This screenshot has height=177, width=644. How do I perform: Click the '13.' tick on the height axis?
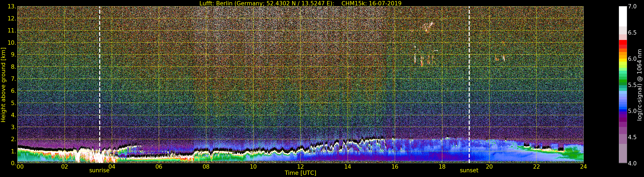coord(12,6)
